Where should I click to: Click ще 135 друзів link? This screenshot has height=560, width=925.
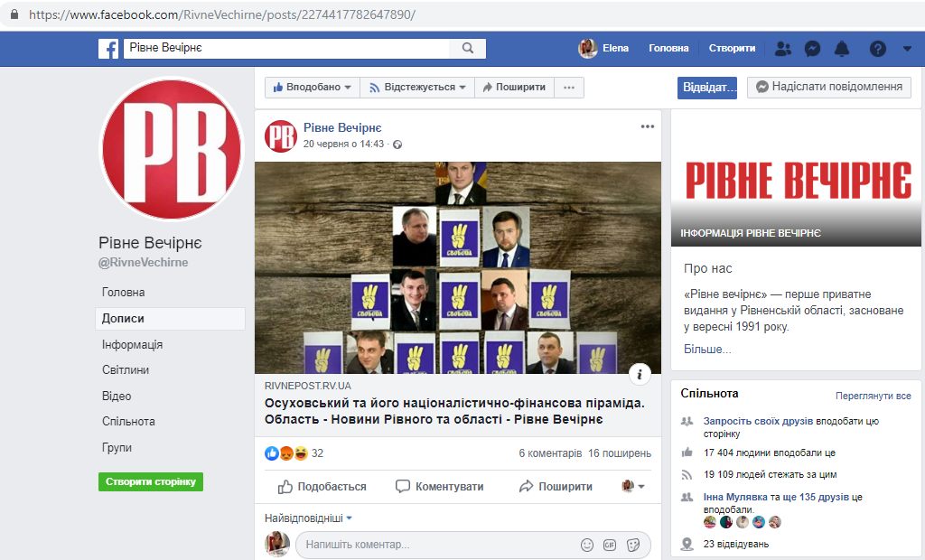(816, 497)
